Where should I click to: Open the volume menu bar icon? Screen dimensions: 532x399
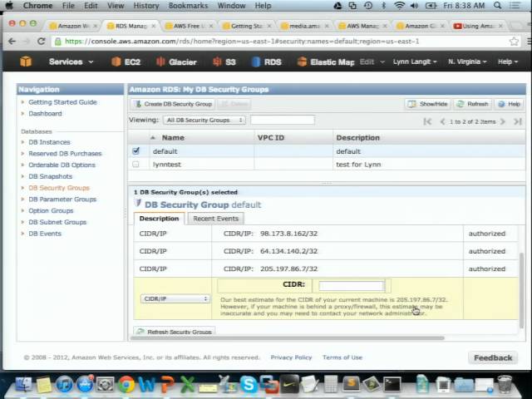pos(414,6)
